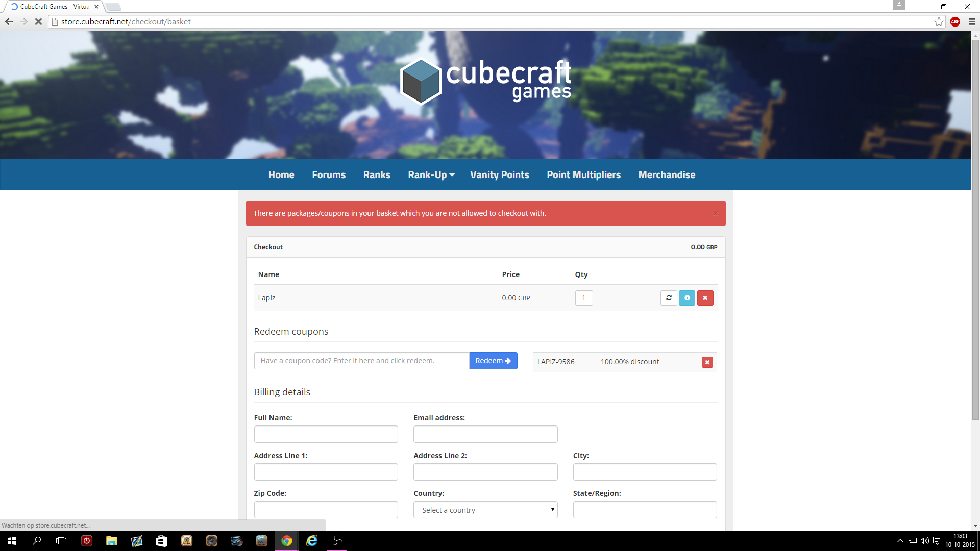This screenshot has width=980, height=551.
Task: Click the refresh quantity icon for Lapiz
Action: point(669,298)
